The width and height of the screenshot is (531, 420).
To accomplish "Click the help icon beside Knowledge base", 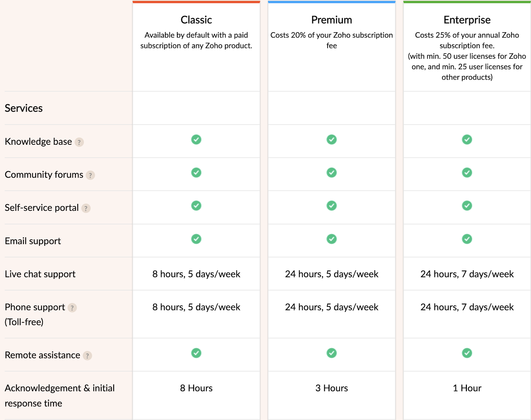I will pyautogui.click(x=79, y=142).
